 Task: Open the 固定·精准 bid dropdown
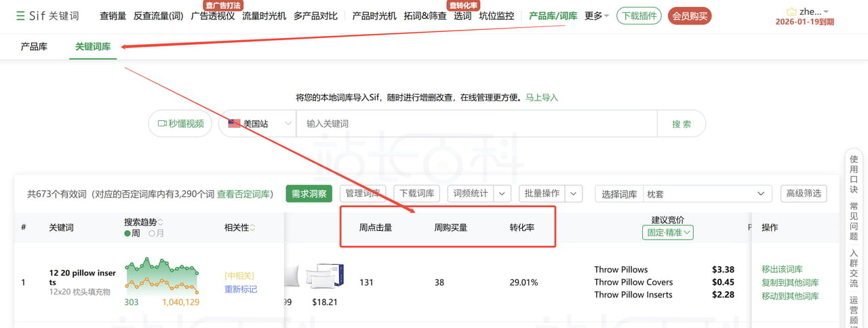[667, 232]
